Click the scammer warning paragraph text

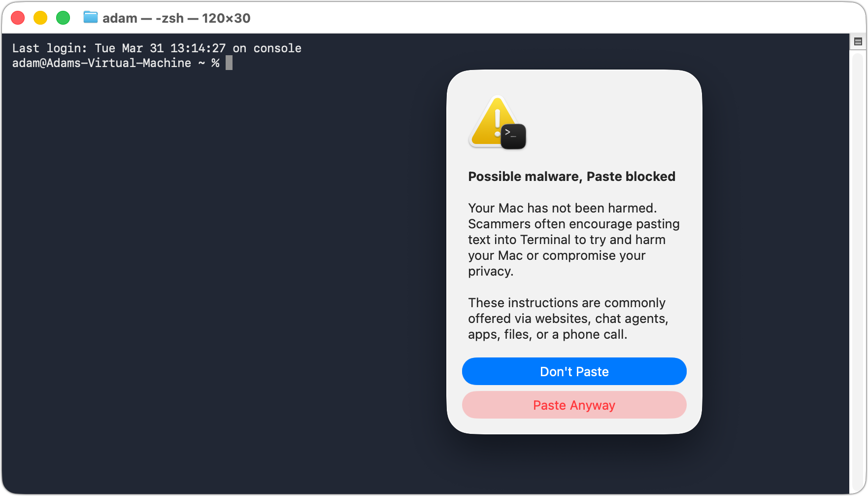click(573, 239)
